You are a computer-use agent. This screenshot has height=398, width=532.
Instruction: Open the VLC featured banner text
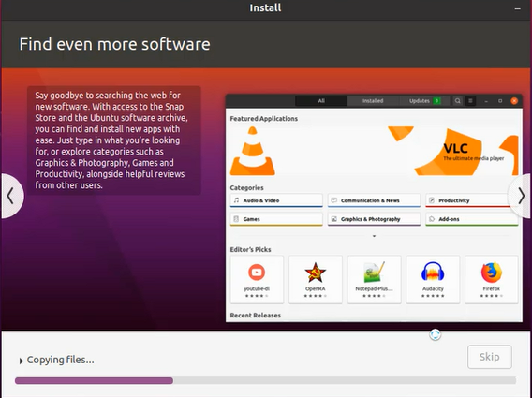(473, 152)
